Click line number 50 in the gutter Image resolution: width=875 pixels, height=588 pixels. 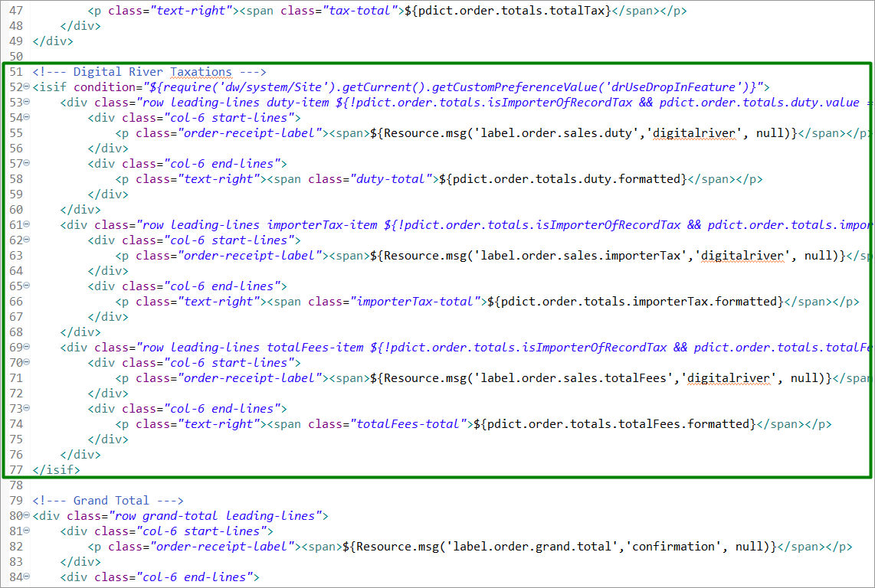tap(16, 57)
